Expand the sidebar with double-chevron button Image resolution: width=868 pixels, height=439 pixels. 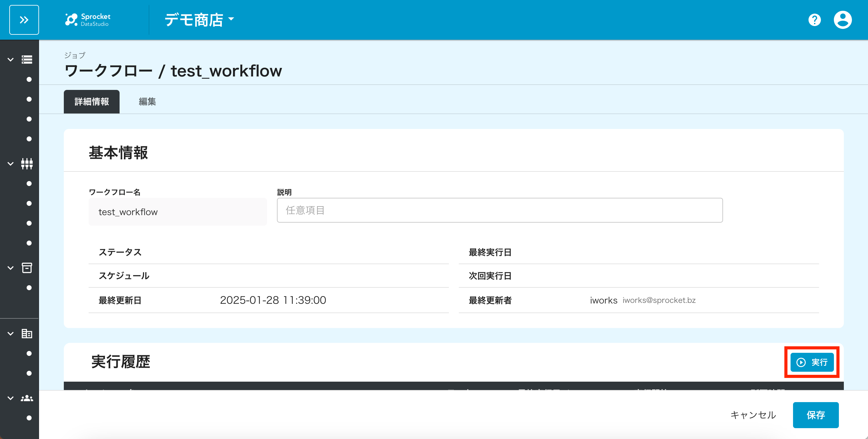(x=24, y=20)
